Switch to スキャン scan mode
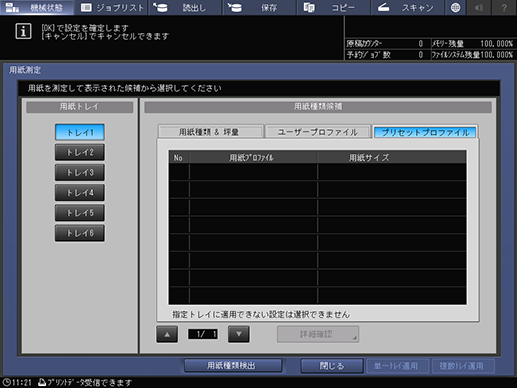 point(407,7)
